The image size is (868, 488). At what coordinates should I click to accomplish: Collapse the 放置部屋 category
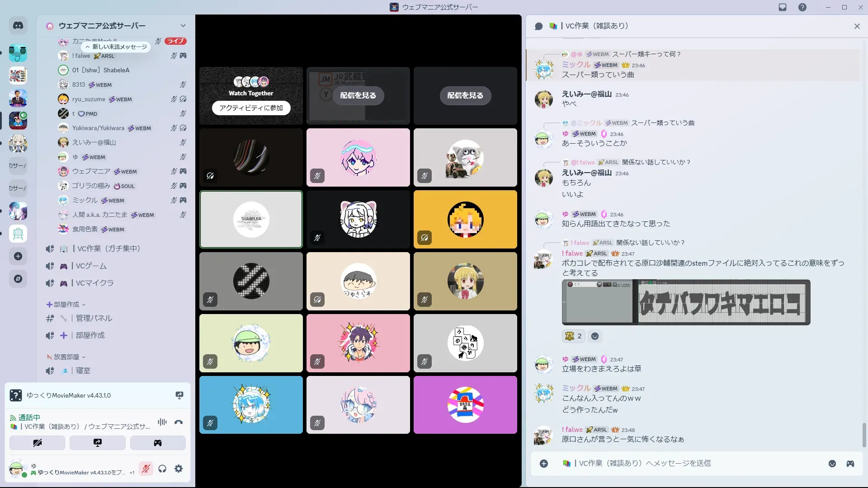pyautogui.click(x=66, y=357)
